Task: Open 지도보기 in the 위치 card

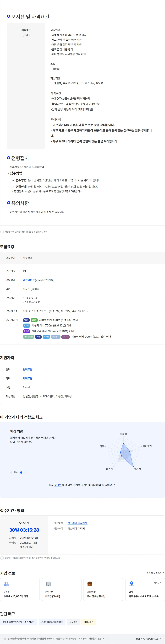Action: click(157, 583)
